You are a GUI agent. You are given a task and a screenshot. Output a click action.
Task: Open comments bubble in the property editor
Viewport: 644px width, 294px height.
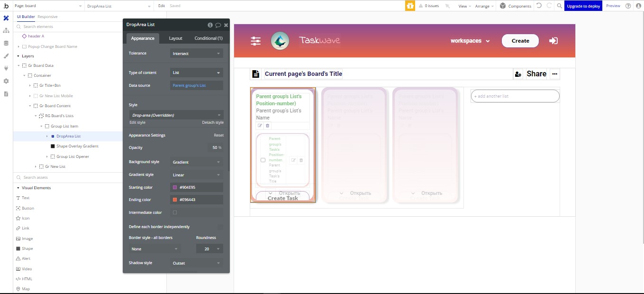tap(218, 25)
